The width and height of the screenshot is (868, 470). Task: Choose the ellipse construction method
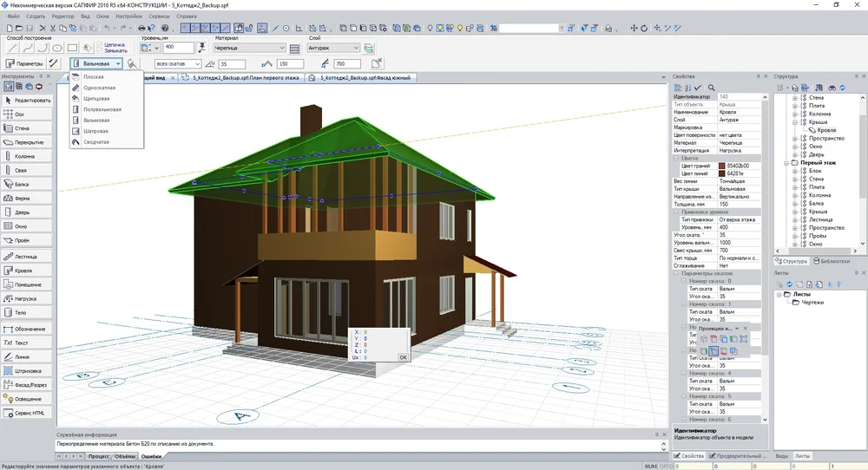57,48
